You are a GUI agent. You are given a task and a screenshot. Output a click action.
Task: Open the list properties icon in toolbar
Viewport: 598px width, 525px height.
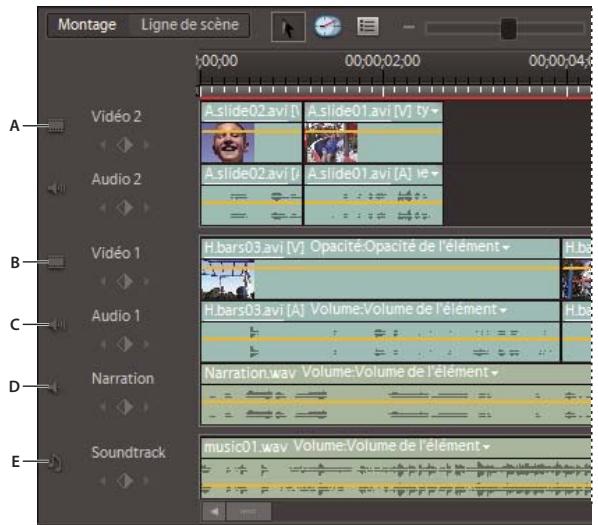point(368,26)
